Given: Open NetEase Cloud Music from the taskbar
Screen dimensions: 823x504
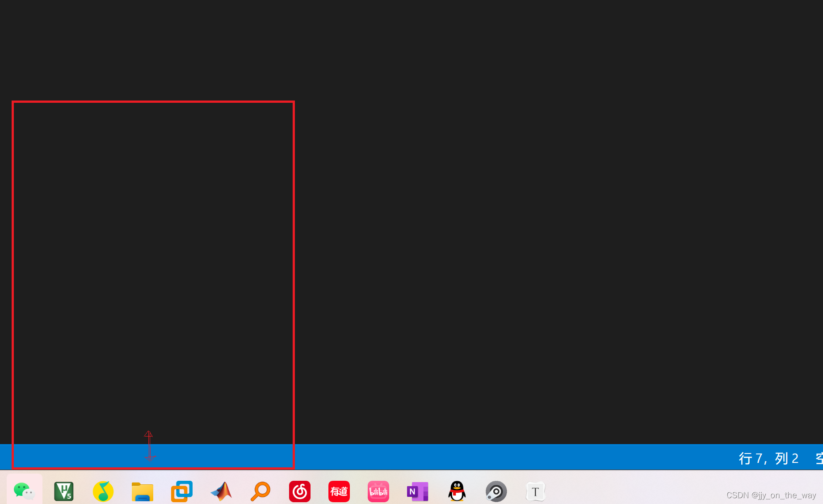Looking at the screenshot, I should pos(300,491).
